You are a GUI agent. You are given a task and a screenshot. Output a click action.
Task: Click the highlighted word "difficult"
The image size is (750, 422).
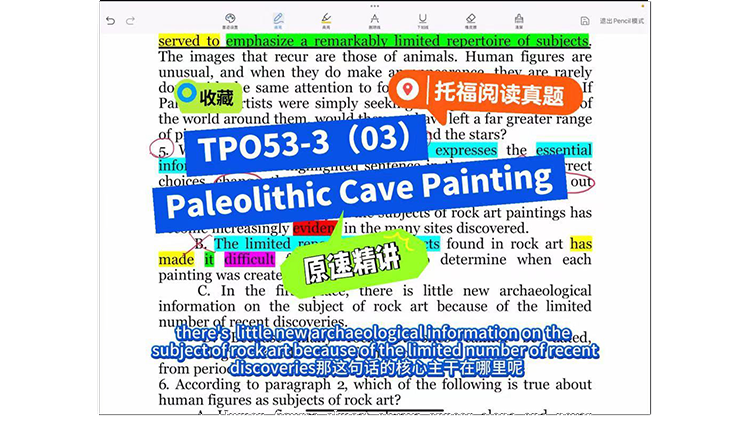[249, 259]
